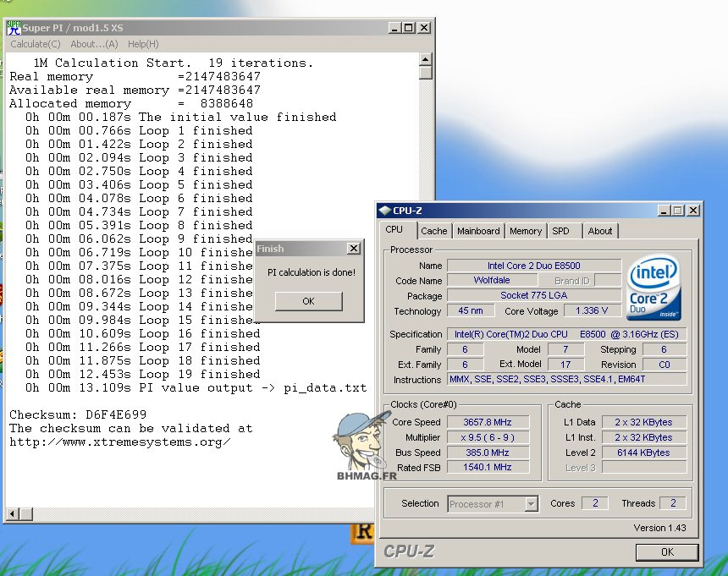Click the Package field Socket 775 LGA

click(x=534, y=295)
